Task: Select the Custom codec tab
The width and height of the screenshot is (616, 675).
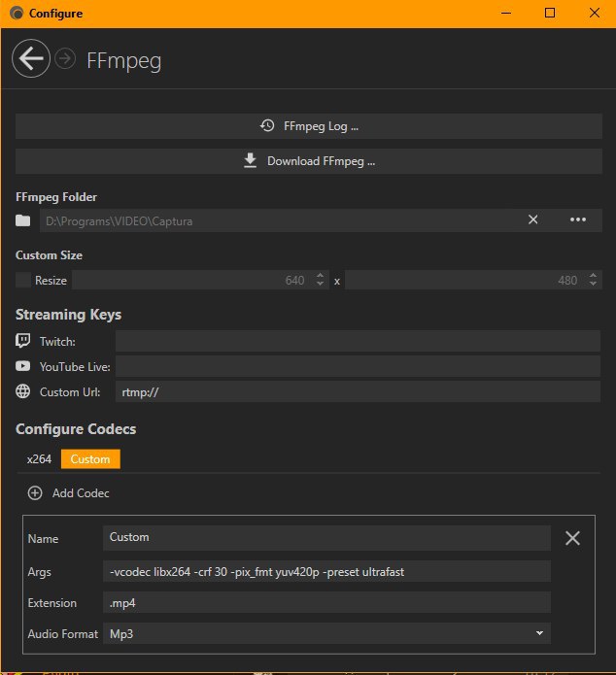Action: (90, 459)
